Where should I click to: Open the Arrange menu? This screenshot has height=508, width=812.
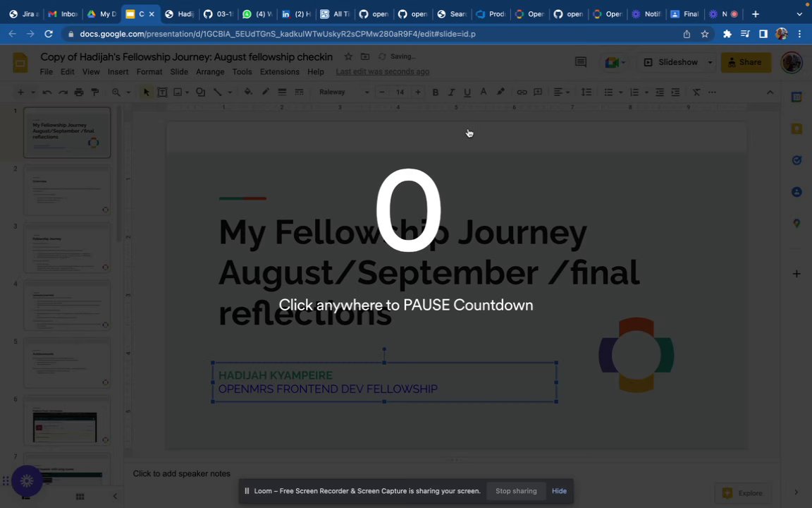pos(210,72)
